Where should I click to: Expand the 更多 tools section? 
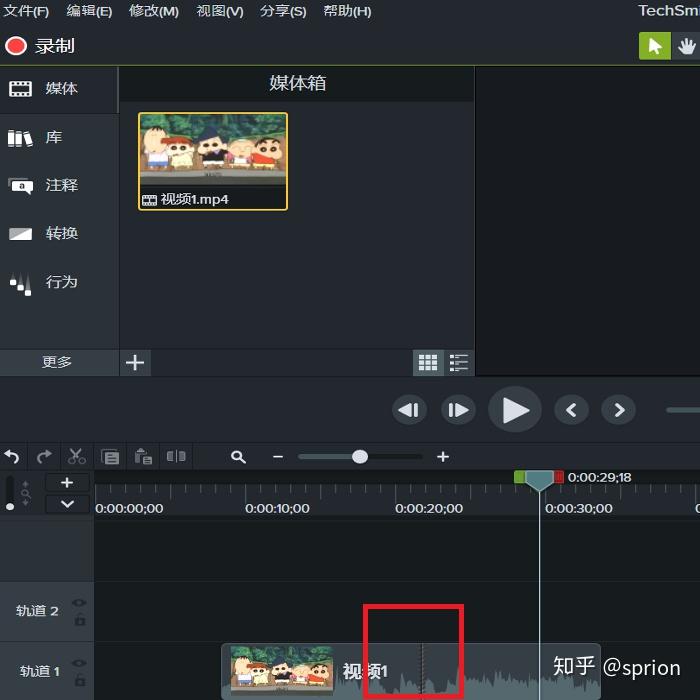coord(59,362)
